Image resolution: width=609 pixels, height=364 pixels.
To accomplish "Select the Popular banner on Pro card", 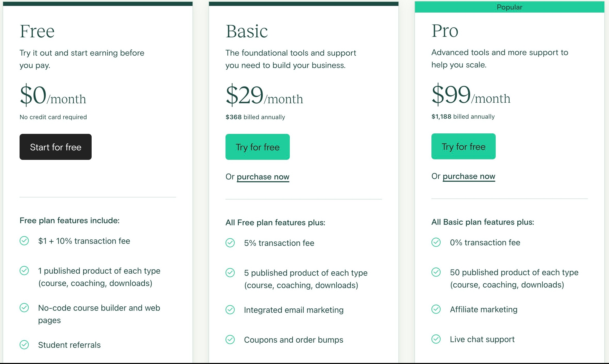I will (x=510, y=7).
